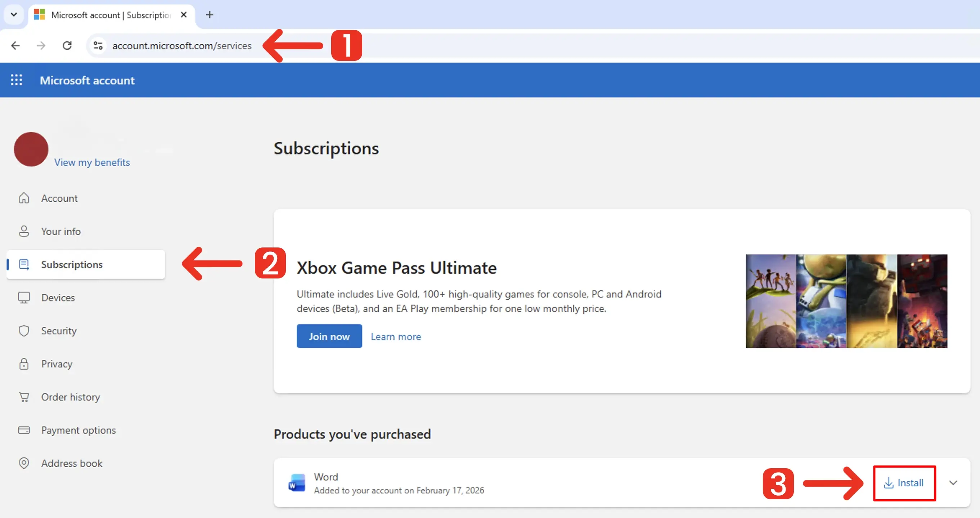This screenshot has width=980, height=518.
Task: Open Privacy settings in sidebar
Action: (56, 363)
